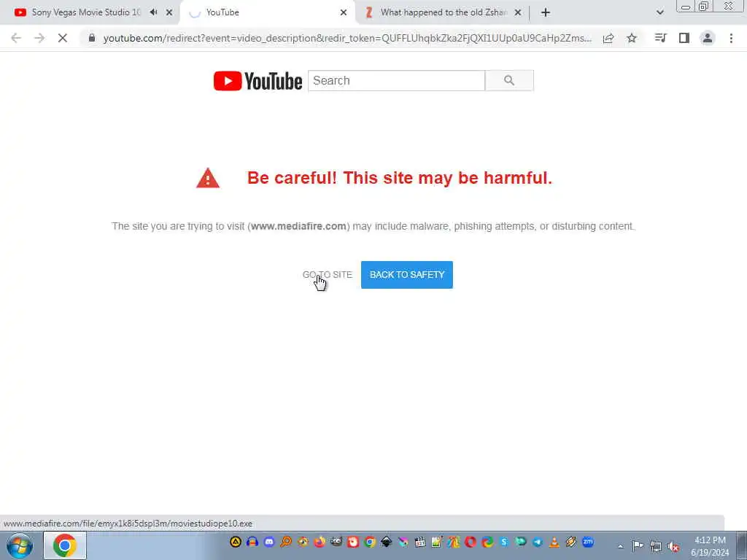Show hidden system tray icons
Viewport: 747px width, 560px height.
pos(620,546)
